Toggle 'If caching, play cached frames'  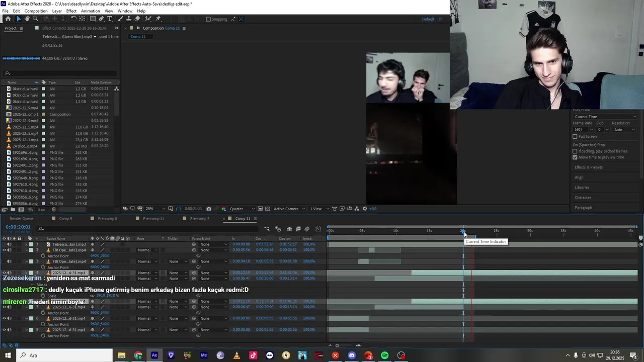click(575, 151)
